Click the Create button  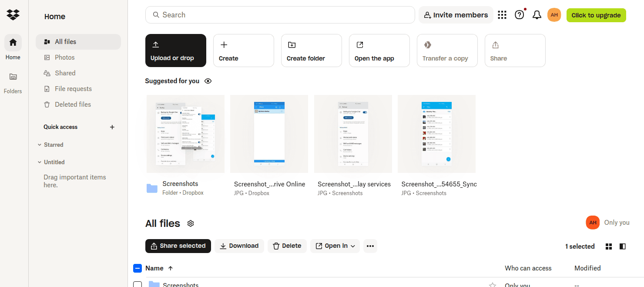244,51
